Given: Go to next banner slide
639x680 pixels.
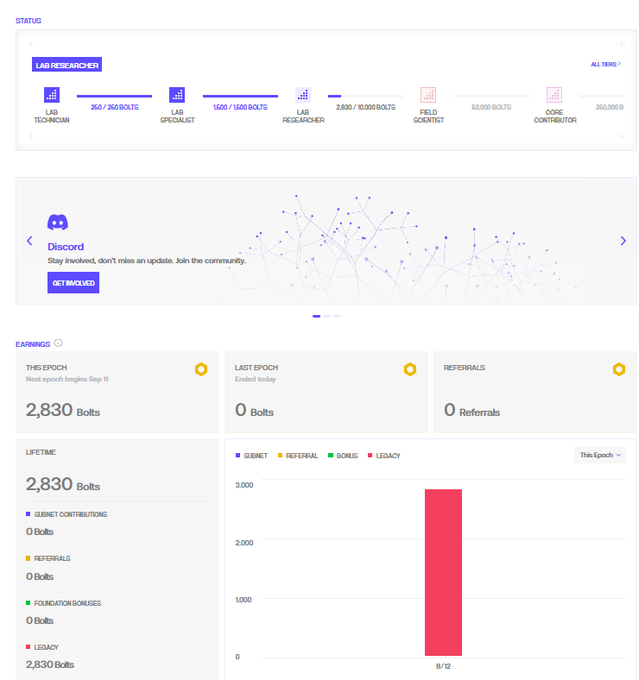Looking at the screenshot, I should tap(623, 241).
